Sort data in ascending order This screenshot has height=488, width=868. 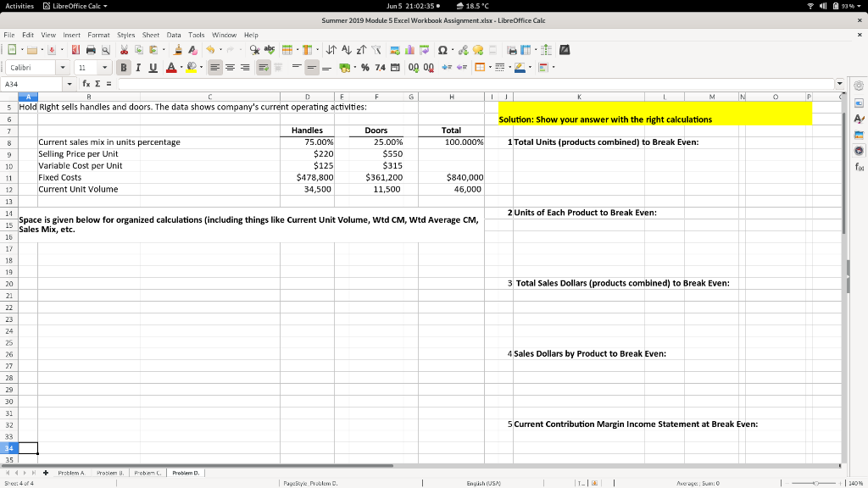click(x=348, y=49)
